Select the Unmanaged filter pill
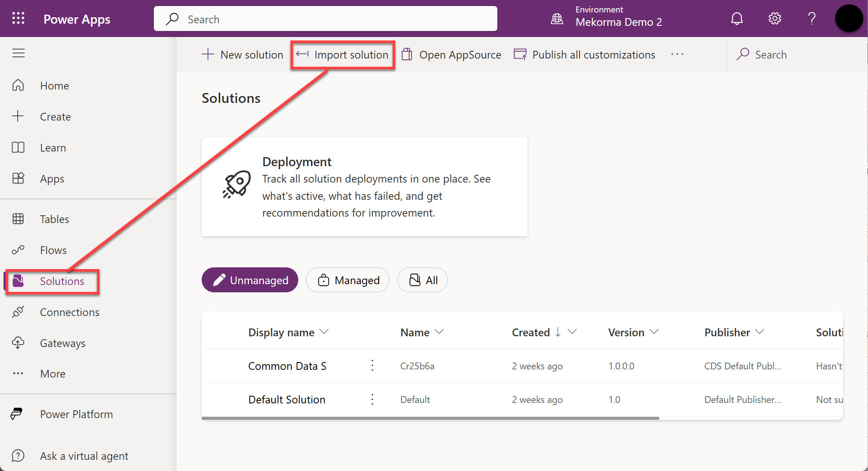The image size is (868, 471). 250,280
